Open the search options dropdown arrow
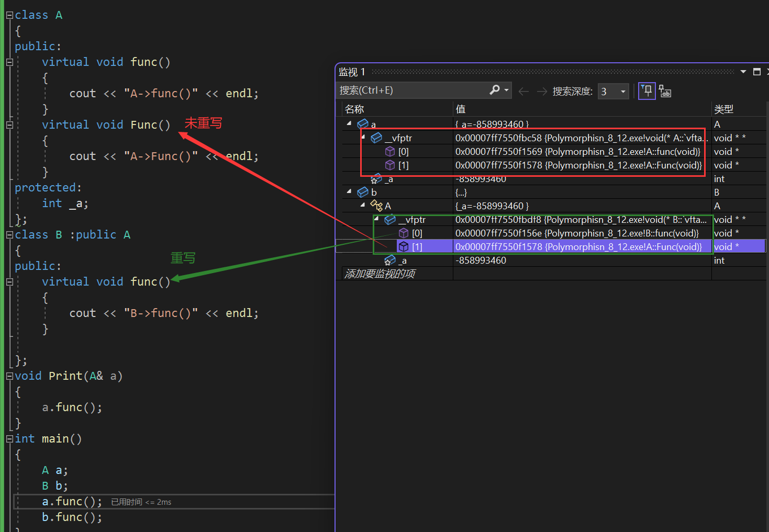769x532 pixels. pyautogui.click(x=507, y=90)
